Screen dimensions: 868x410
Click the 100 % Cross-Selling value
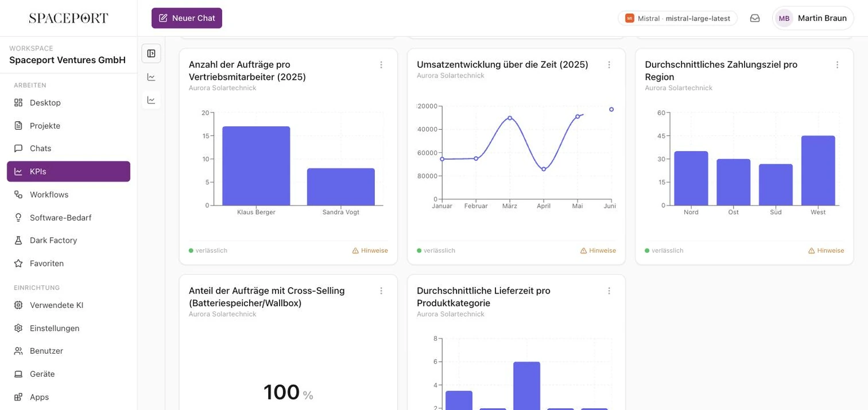pyautogui.click(x=288, y=393)
